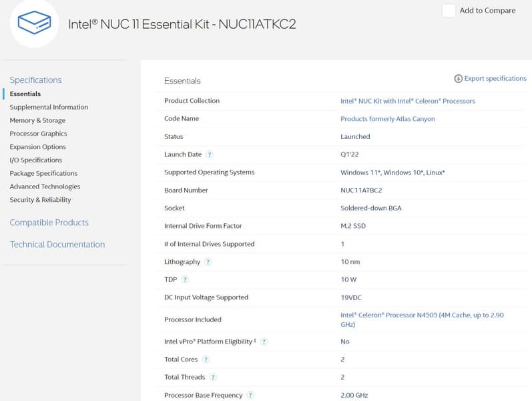Select Processor Graphics in the sidebar
The height and width of the screenshot is (401, 532).
pyautogui.click(x=38, y=134)
